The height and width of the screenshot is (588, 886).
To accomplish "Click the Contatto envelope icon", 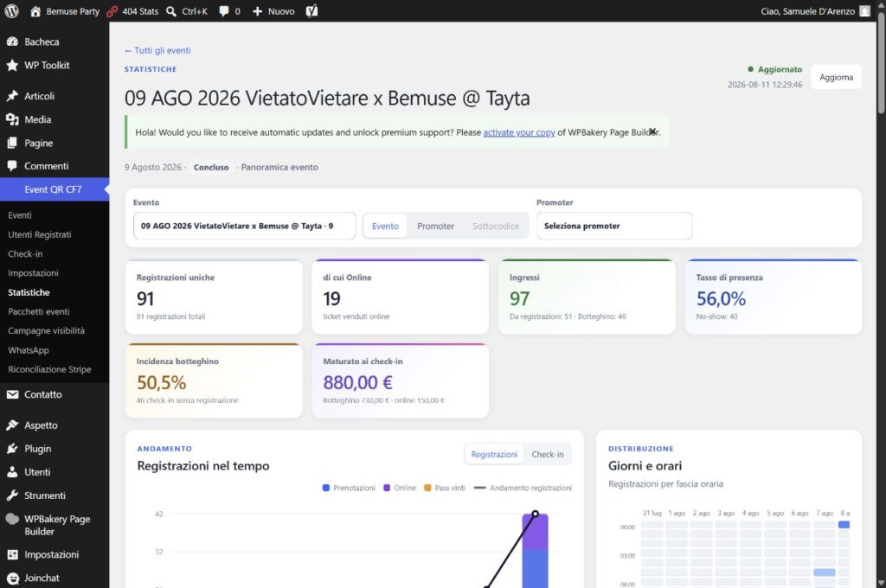I will [x=12, y=395].
